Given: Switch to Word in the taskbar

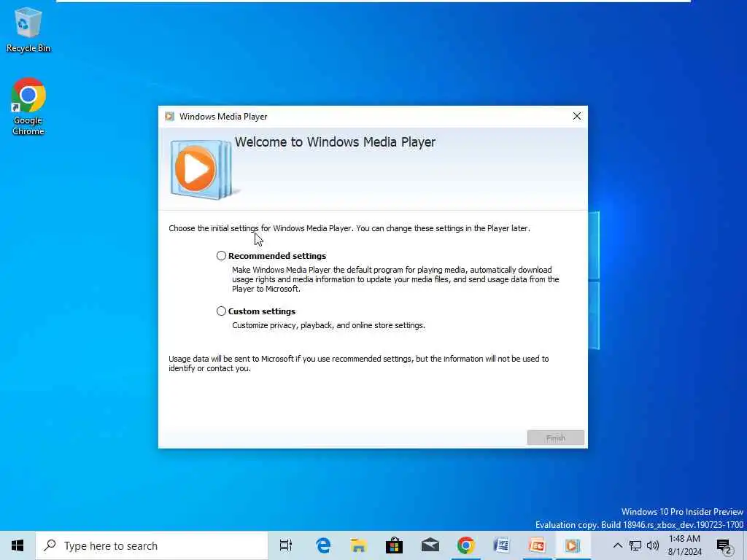Looking at the screenshot, I should [501, 545].
